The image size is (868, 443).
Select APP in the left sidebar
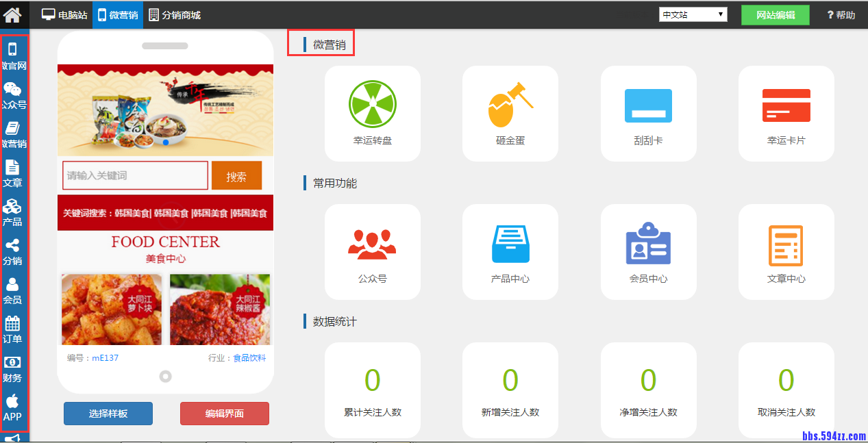12,407
